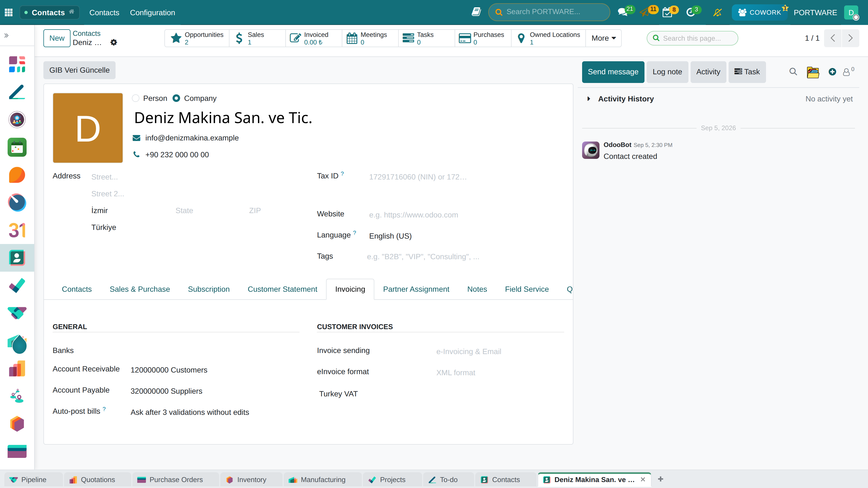Screen dimensions: 868x488
Task: Switch to the Partner Assignment tab
Action: click(x=416, y=289)
